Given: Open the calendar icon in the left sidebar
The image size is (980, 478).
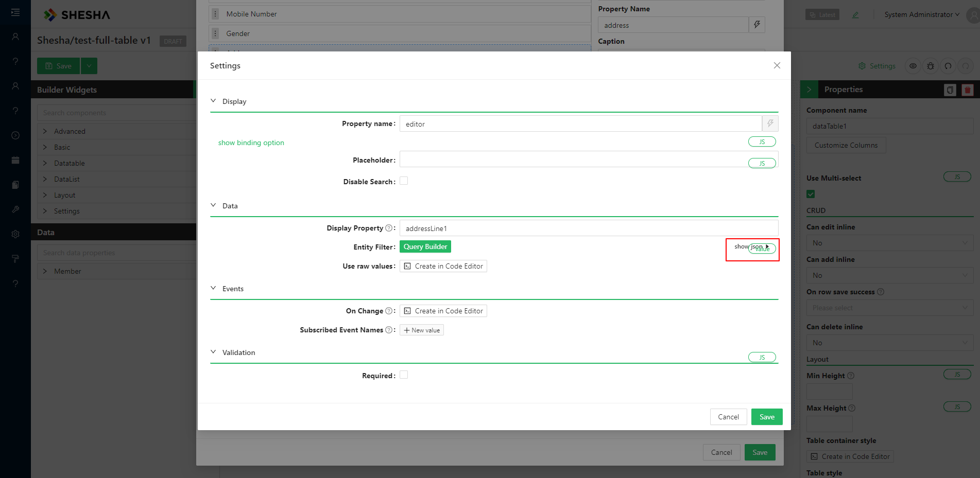Looking at the screenshot, I should tap(15, 160).
